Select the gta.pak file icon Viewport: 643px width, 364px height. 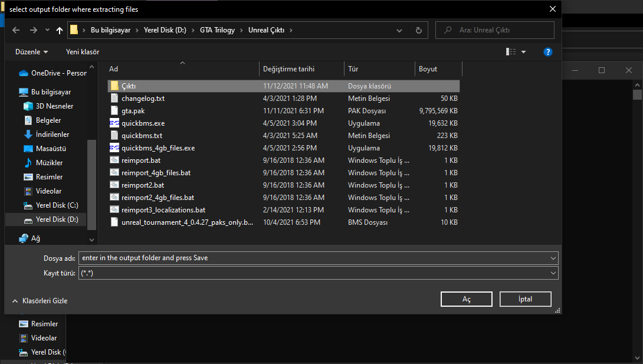pos(114,111)
